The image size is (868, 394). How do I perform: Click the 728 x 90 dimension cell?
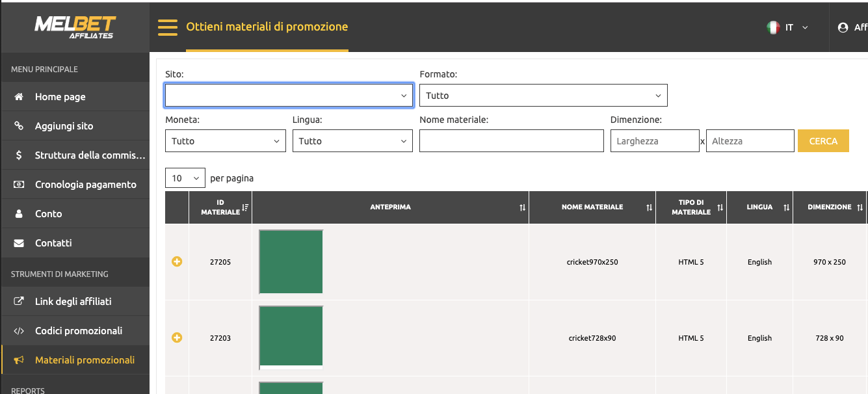830,338
